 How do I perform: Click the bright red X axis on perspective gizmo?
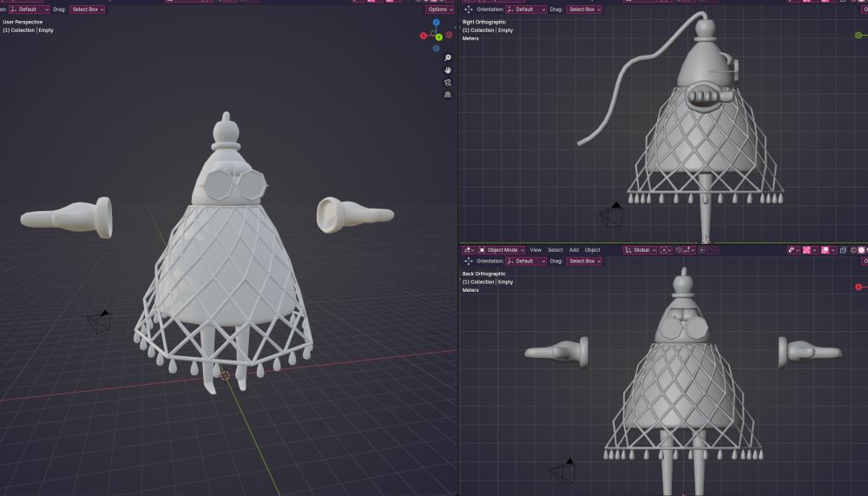pos(424,36)
